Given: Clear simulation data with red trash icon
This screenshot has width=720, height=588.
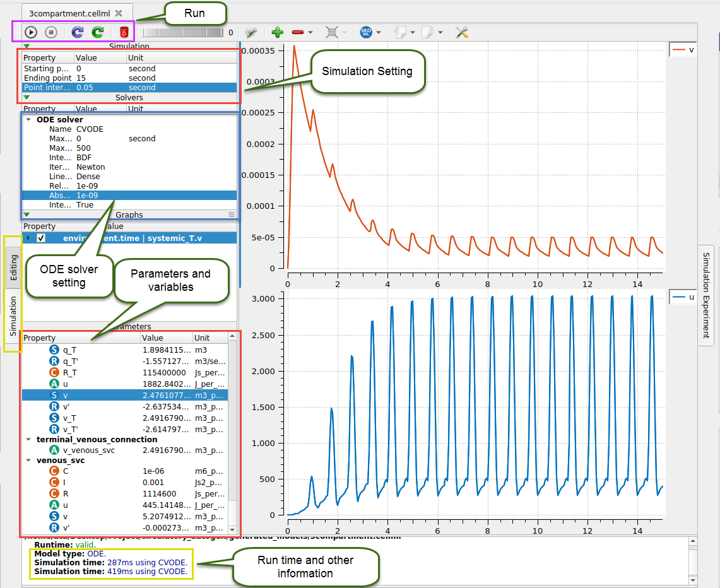Looking at the screenshot, I should [x=124, y=32].
